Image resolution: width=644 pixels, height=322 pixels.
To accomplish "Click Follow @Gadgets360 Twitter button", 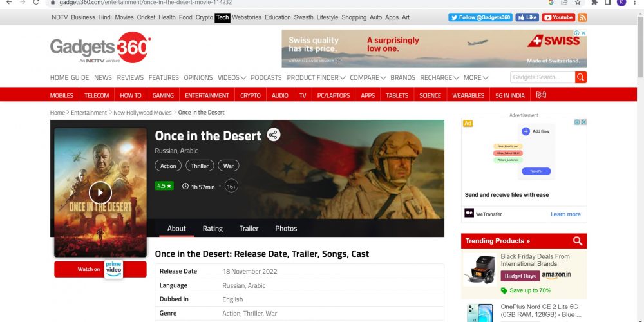I will pos(480,17).
